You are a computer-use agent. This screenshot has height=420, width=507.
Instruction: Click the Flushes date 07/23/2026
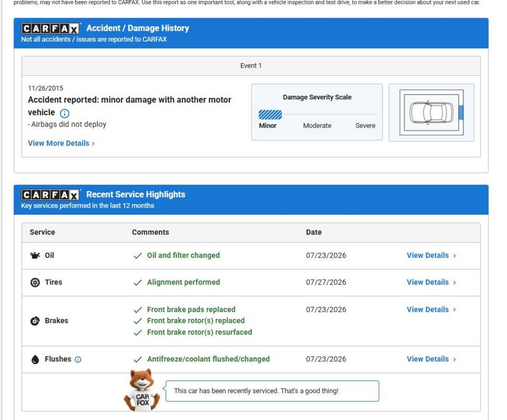click(x=326, y=359)
